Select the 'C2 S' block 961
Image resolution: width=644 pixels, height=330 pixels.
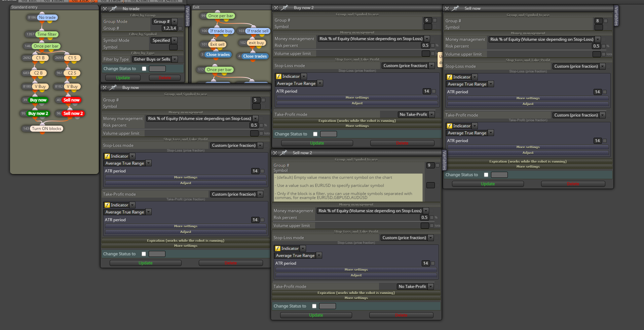[x=72, y=73]
